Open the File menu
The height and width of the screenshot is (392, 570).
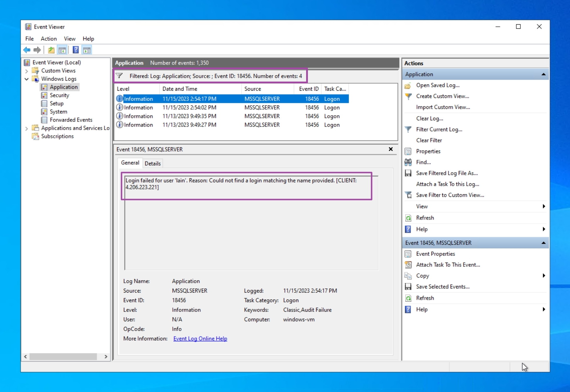coord(29,39)
